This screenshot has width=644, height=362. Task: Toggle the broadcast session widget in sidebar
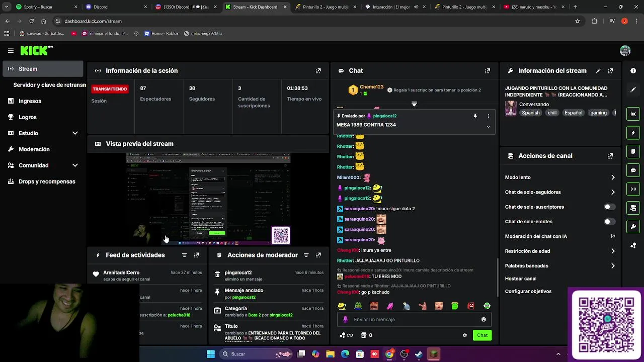[x=633, y=189]
